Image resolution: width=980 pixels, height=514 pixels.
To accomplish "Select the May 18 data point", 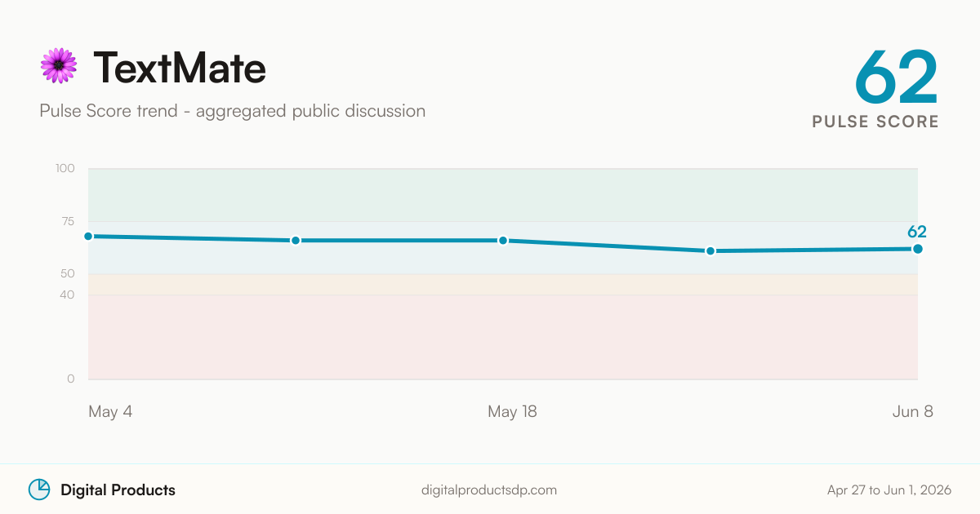I will click(503, 240).
